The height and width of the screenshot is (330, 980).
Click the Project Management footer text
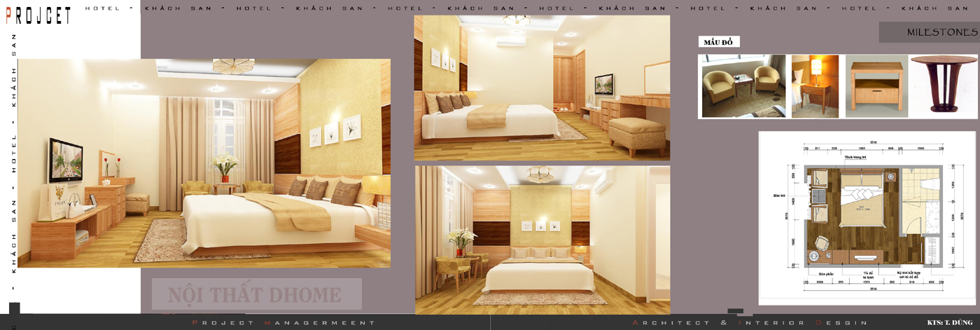283,323
